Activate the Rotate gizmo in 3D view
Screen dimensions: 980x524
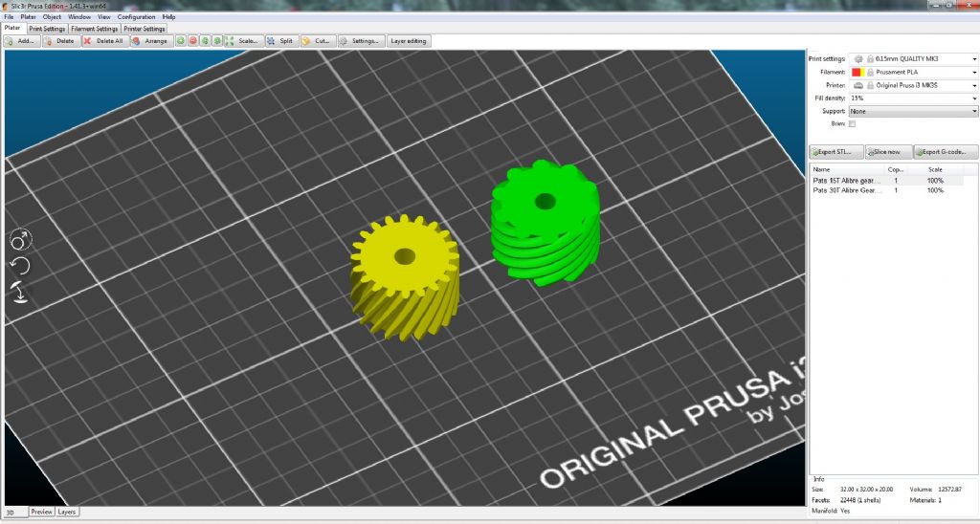coord(21,266)
